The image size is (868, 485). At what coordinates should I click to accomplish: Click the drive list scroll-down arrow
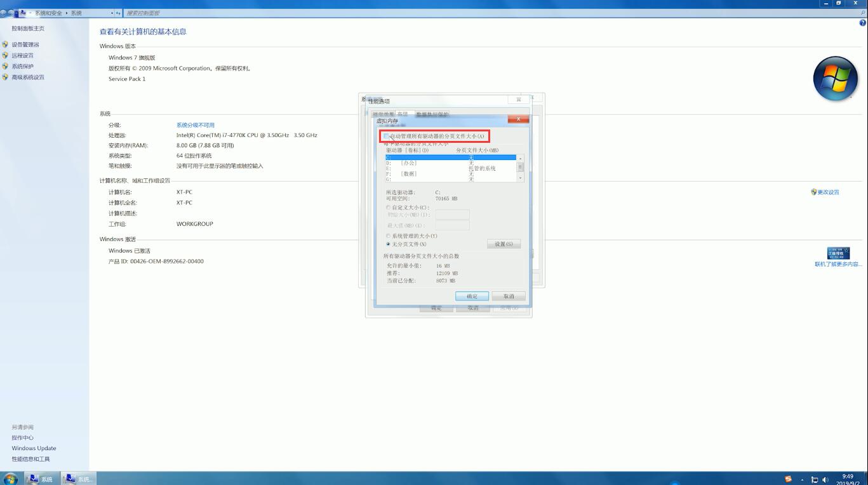pos(521,178)
